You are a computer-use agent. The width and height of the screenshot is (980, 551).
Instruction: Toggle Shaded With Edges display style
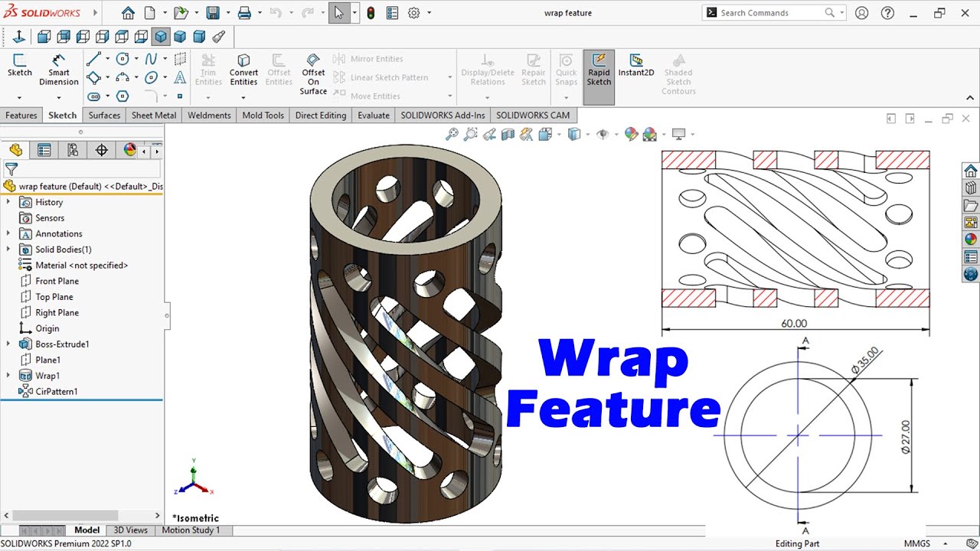(x=574, y=134)
